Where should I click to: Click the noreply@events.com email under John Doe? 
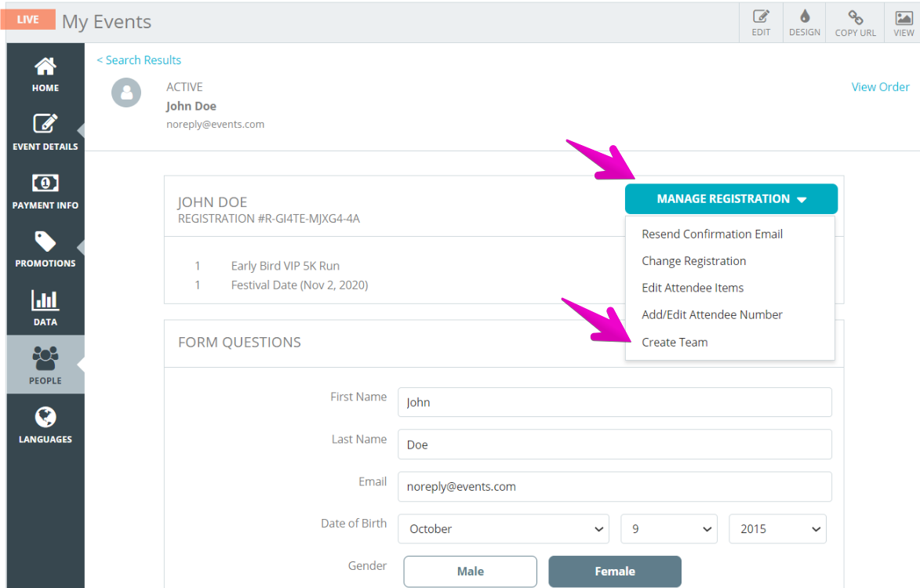(x=216, y=125)
